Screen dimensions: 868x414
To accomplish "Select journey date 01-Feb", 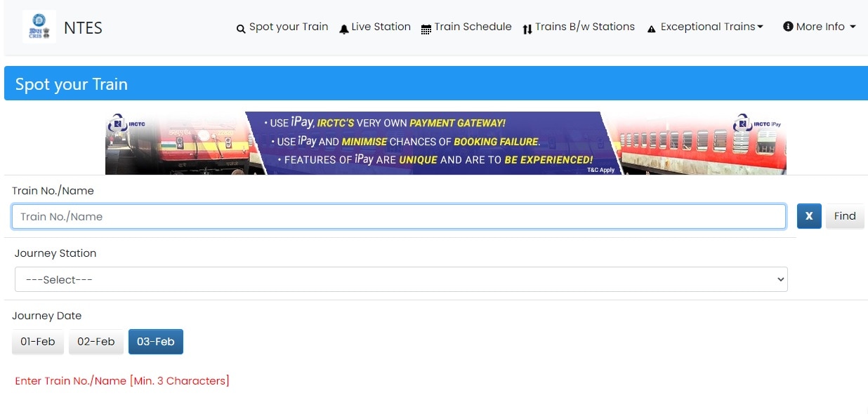I will [38, 342].
